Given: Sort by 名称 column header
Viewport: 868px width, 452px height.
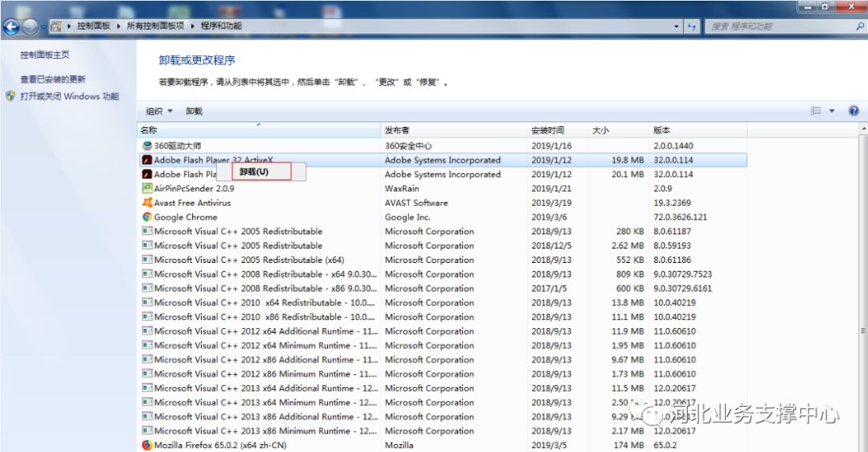Looking at the screenshot, I should coord(259,130).
